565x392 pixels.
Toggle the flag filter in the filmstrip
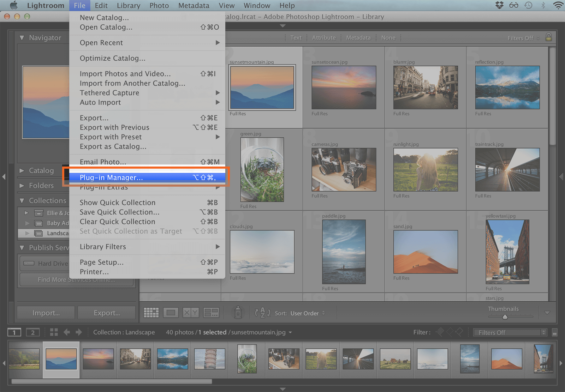(x=440, y=332)
